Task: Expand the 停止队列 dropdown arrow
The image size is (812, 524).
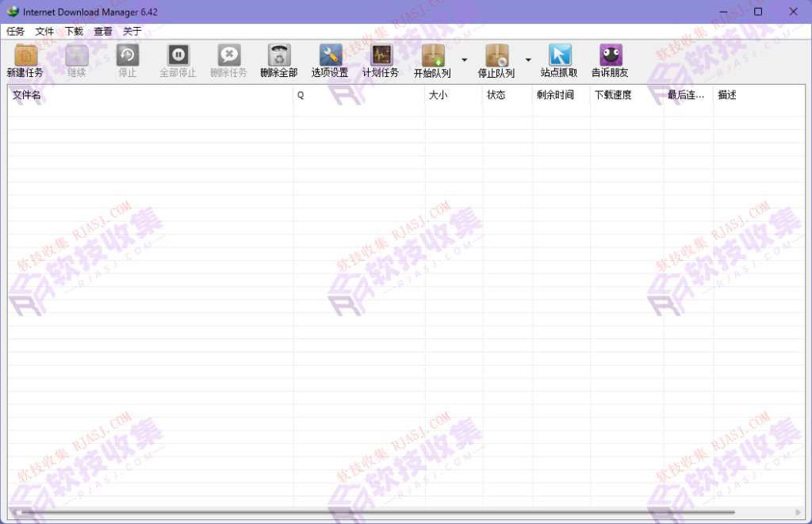Action: coord(530,60)
